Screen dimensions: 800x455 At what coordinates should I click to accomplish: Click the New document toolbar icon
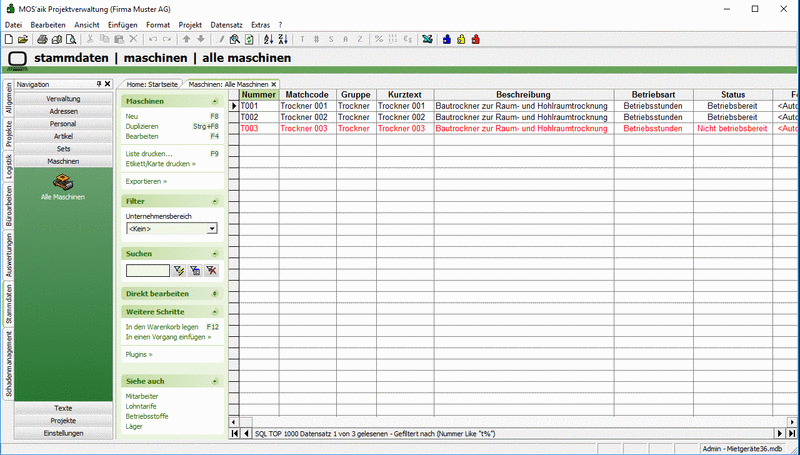9,39
